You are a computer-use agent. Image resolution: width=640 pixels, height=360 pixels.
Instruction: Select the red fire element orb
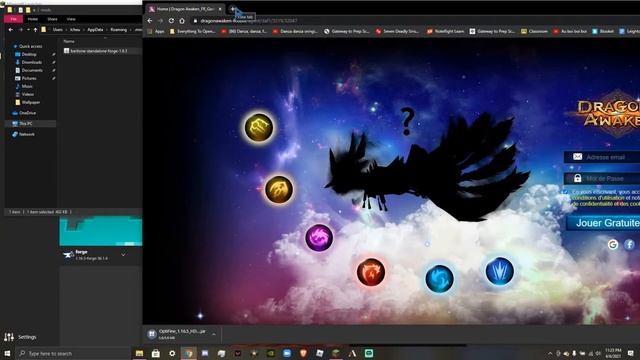pyautogui.click(x=371, y=272)
